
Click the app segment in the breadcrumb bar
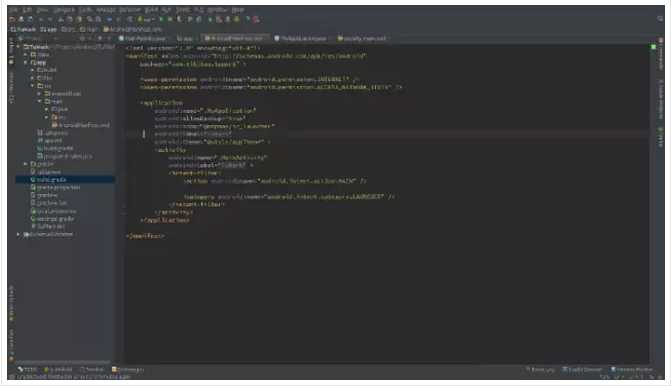(x=48, y=29)
